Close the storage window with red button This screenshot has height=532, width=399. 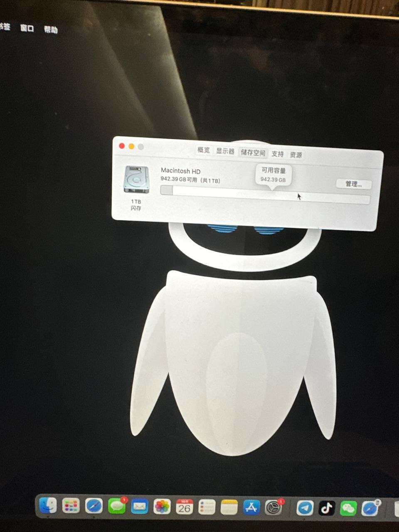[122, 145]
